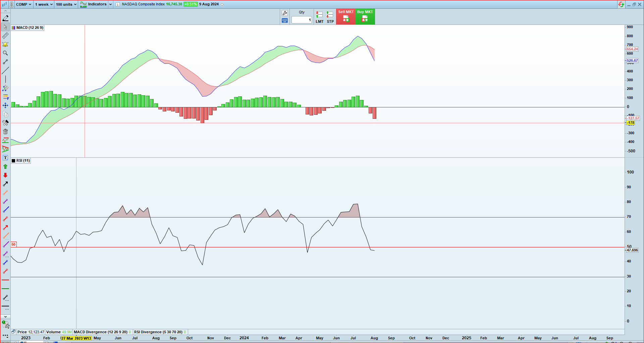The image size is (644, 343).
Task: Collapse the drawing toolbar up chevron
Action: click(x=5, y=11)
